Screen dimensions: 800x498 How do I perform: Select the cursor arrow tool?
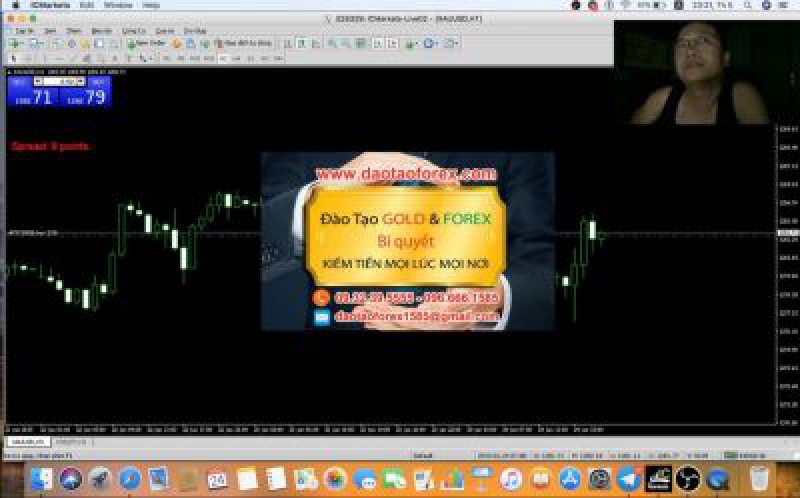(x=13, y=58)
